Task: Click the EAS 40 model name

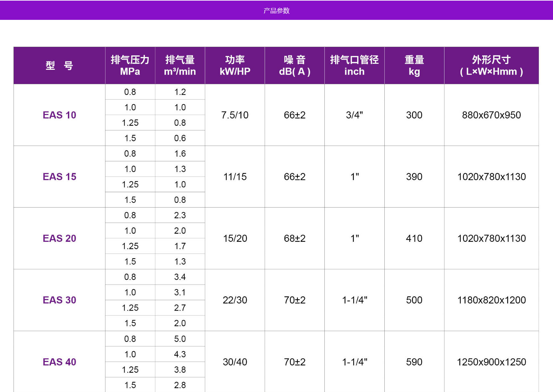Action: pyautogui.click(x=59, y=362)
